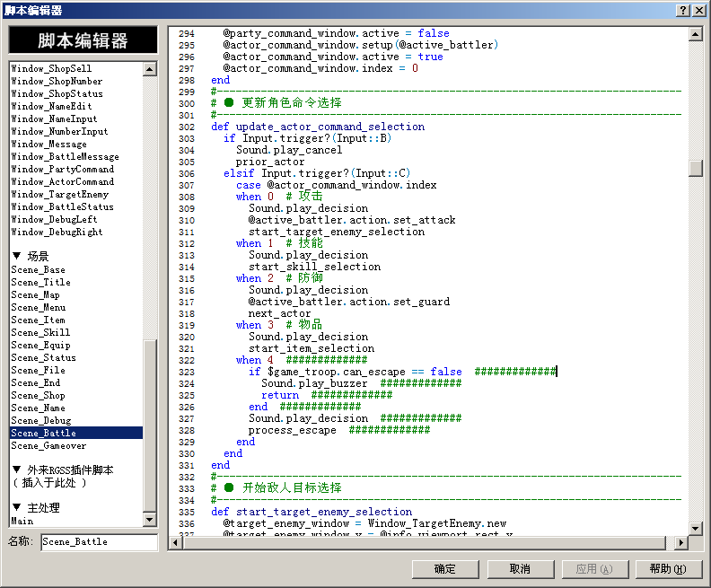Screen dimensions: 711x588
Task: Select Window_ShopStatus script
Action: click(x=57, y=94)
